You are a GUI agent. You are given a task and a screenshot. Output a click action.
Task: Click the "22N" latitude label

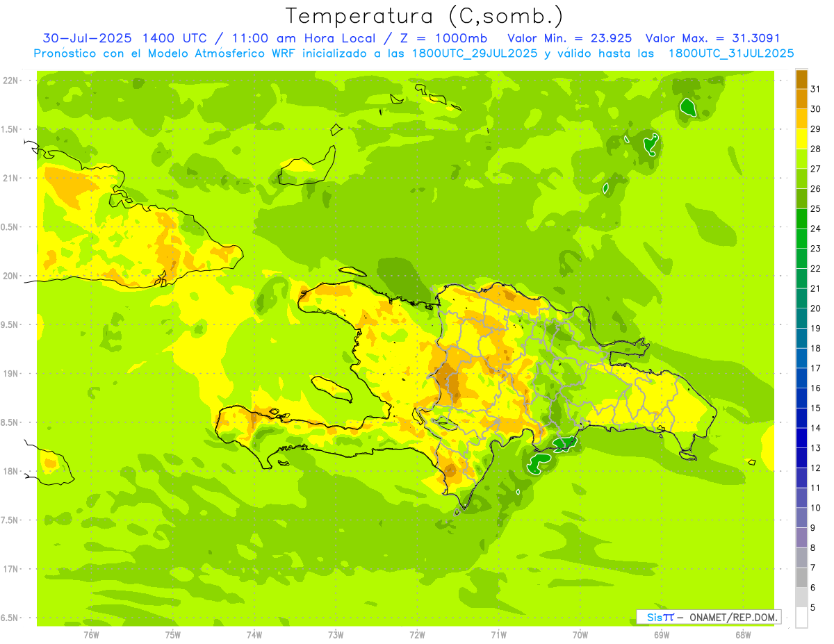tap(10, 81)
